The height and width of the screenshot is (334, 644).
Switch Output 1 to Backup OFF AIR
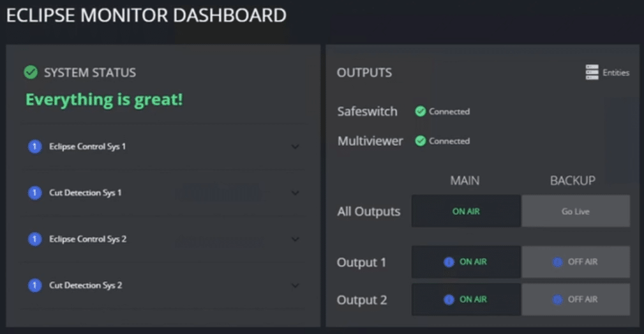pos(576,262)
